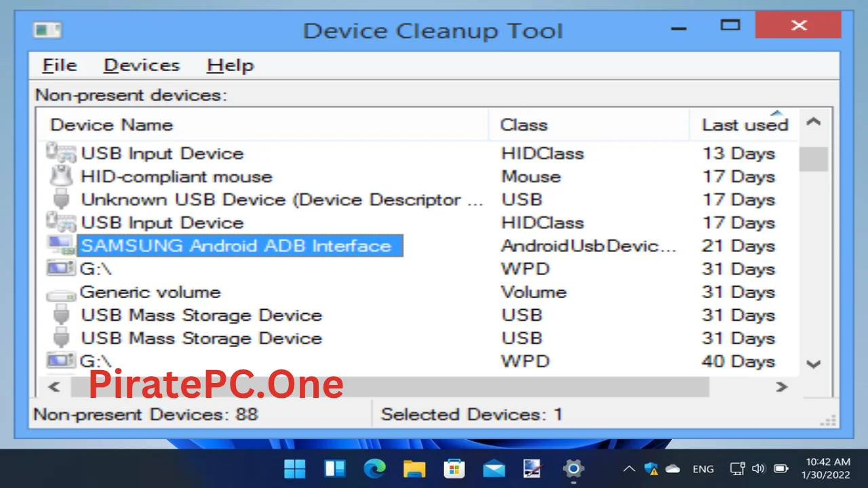Click the icon of the HID-compliant mouse row
Viewport: 868px width, 488px height.
60,176
